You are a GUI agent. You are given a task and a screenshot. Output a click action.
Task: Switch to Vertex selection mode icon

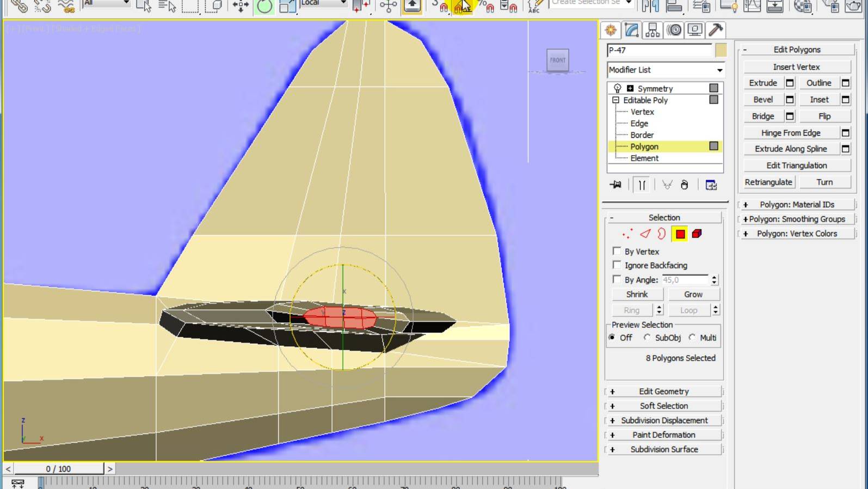[x=627, y=234]
